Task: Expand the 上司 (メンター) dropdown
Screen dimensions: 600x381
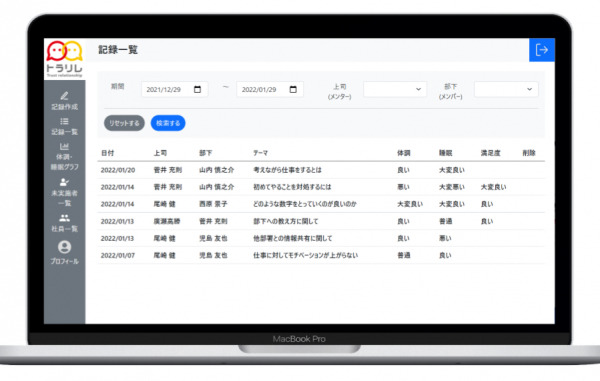Action: click(395, 89)
